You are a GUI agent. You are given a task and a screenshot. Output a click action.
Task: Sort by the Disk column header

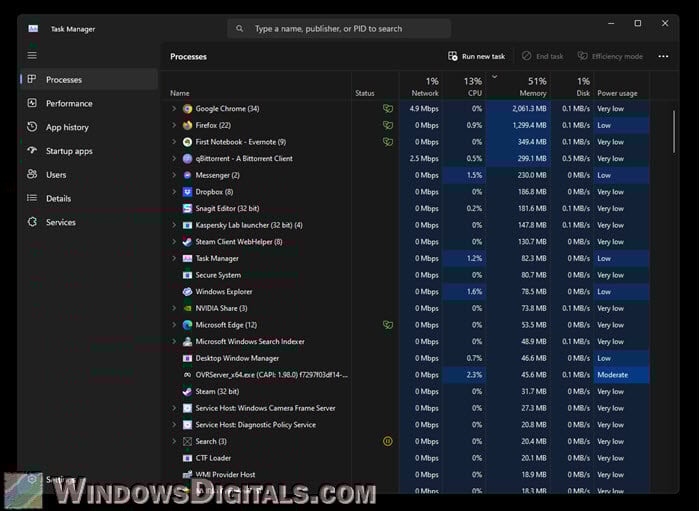click(572, 87)
